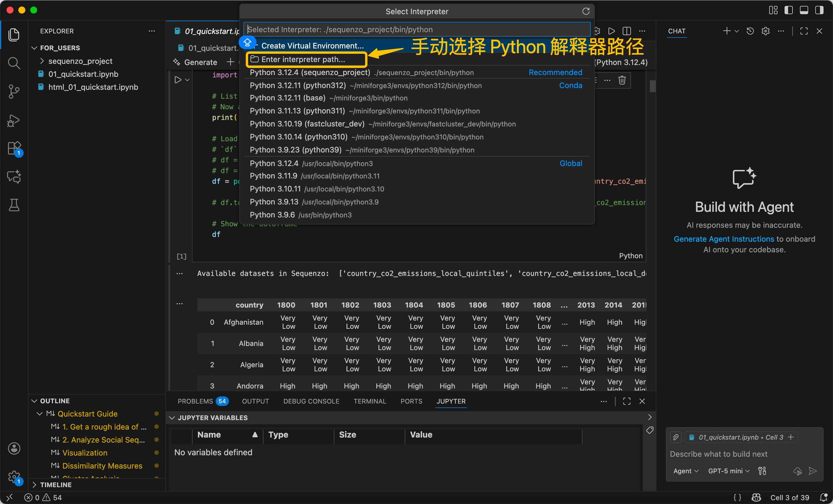833x504 pixels.
Task: Expand the sequenzo_project folder
Action: tap(80, 61)
